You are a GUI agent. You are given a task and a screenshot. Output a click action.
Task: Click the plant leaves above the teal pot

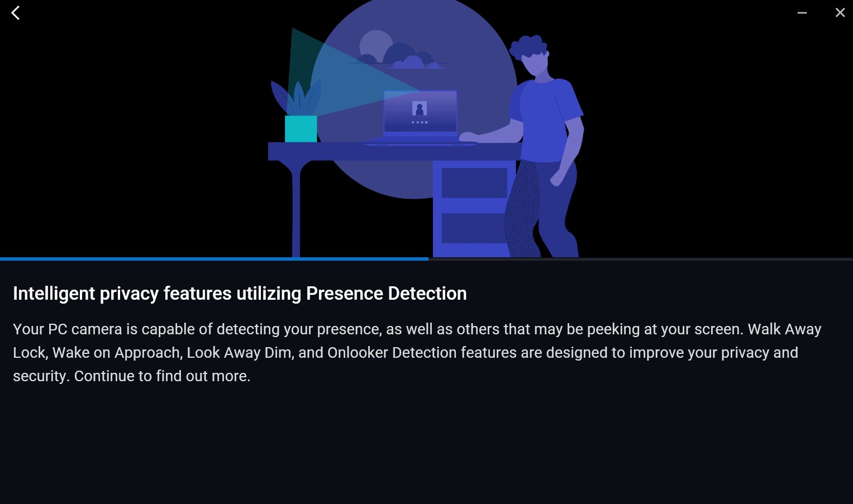point(296,98)
